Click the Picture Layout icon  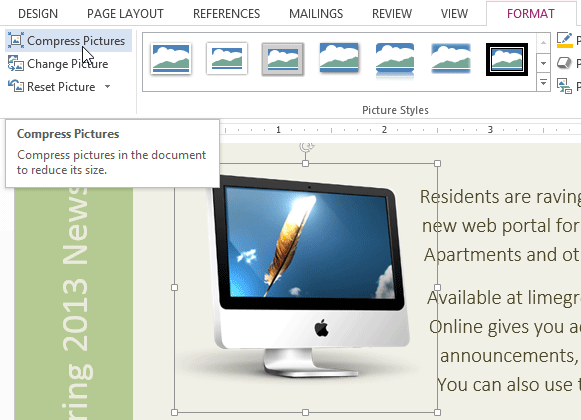[564, 86]
